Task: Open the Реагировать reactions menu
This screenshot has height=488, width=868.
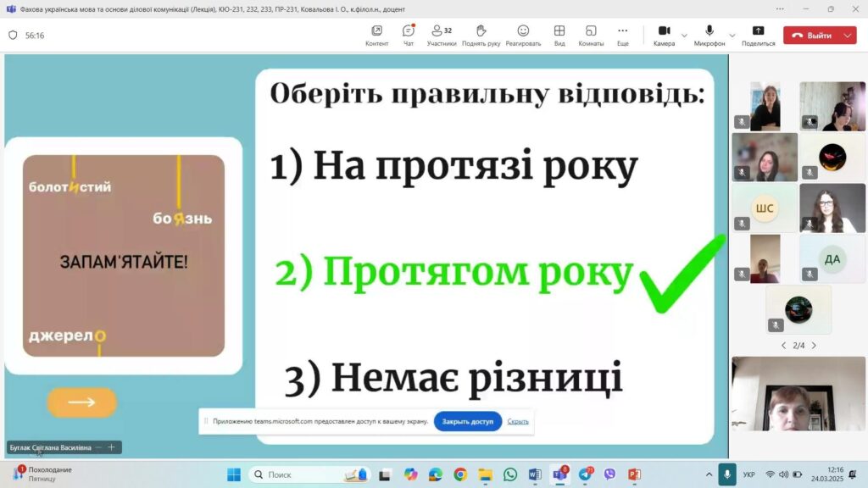Action: click(523, 35)
